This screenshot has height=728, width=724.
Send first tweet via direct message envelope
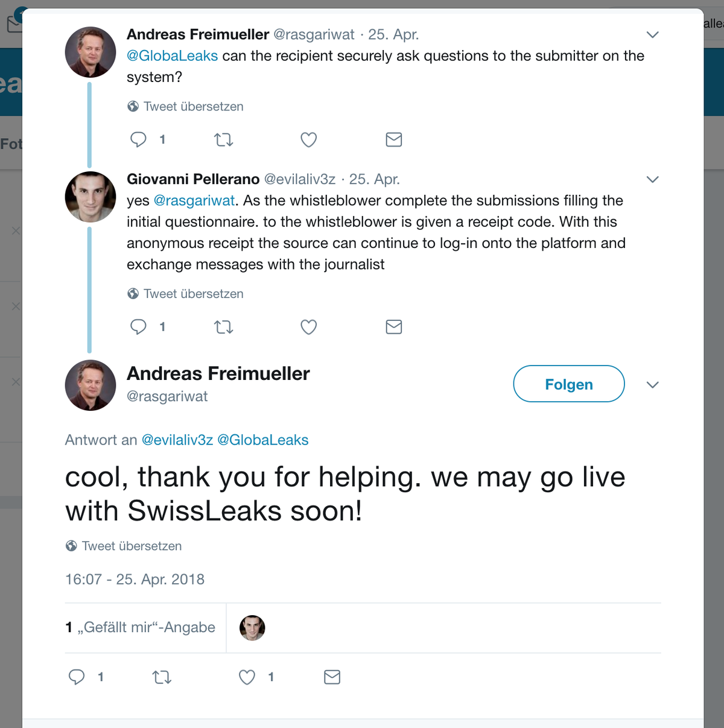click(x=394, y=140)
